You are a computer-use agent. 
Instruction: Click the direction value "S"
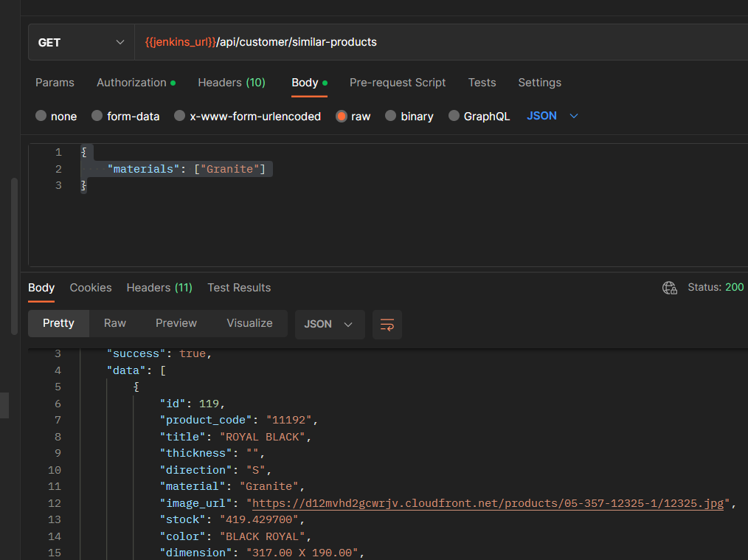(256, 470)
